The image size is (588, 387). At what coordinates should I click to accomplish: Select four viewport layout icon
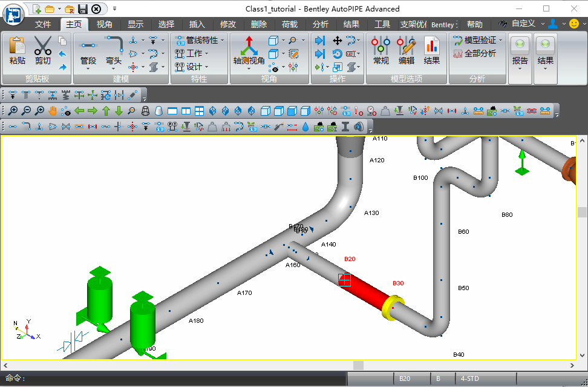pyautogui.click(x=199, y=111)
